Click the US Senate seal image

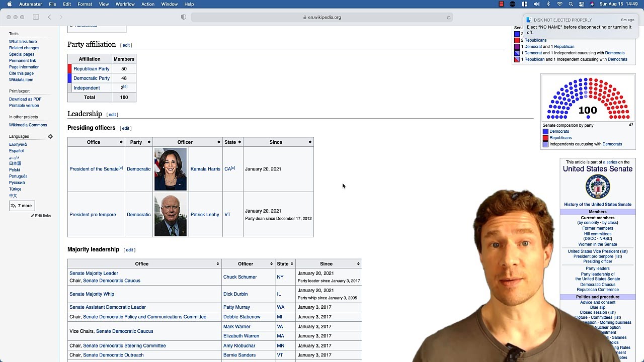(x=598, y=187)
